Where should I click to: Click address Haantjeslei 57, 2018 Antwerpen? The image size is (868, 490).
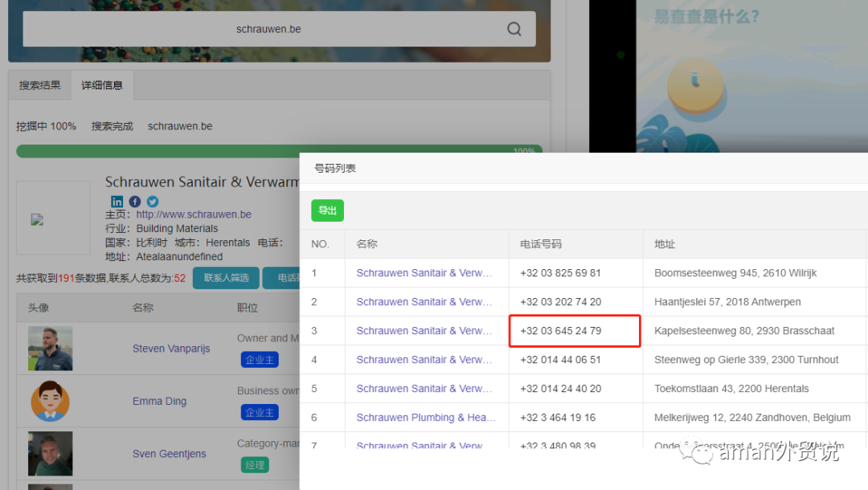[727, 301]
